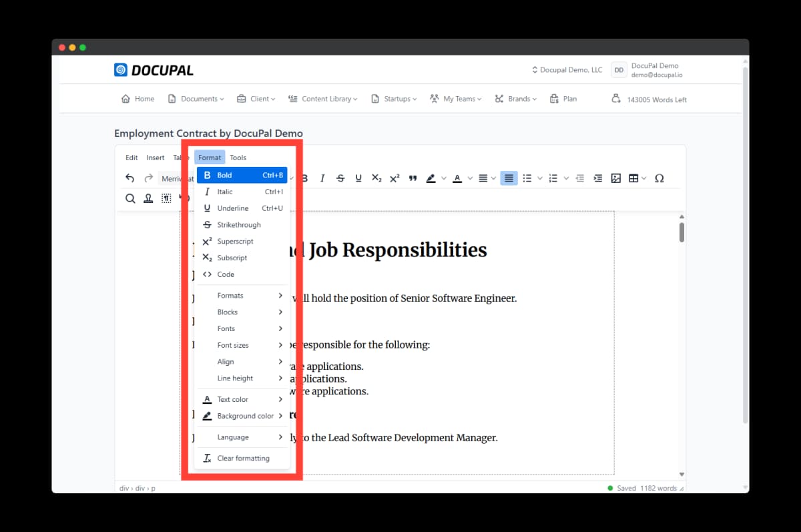Image resolution: width=801 pixels, height=532 pixels.
Task: Open the search magnifier tool in the editor
Action: [130, 198]
